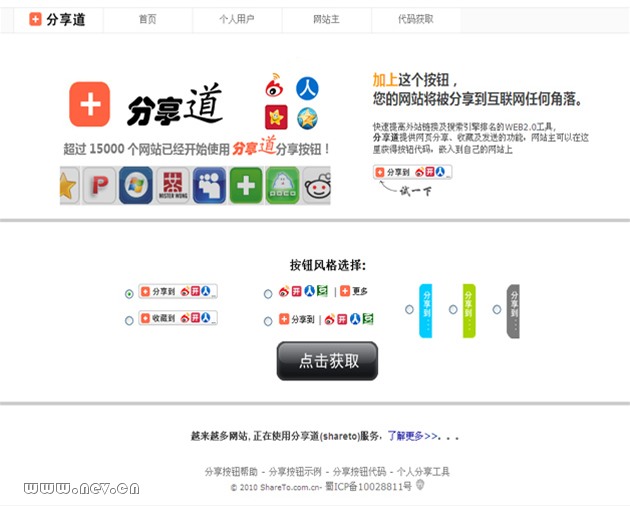Open the 首页 tab
This screenshot has height=506, width=630.
147,19
